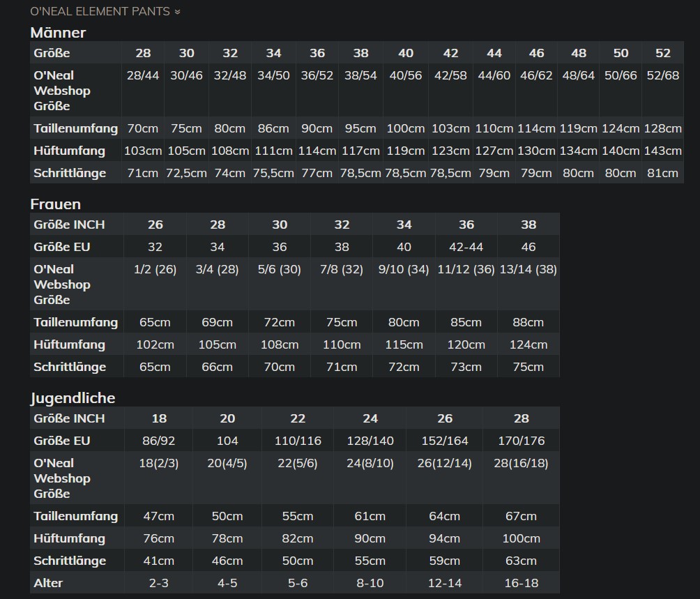Click the 24(8/10) youth webshop size cell

(x=370, y=463)
